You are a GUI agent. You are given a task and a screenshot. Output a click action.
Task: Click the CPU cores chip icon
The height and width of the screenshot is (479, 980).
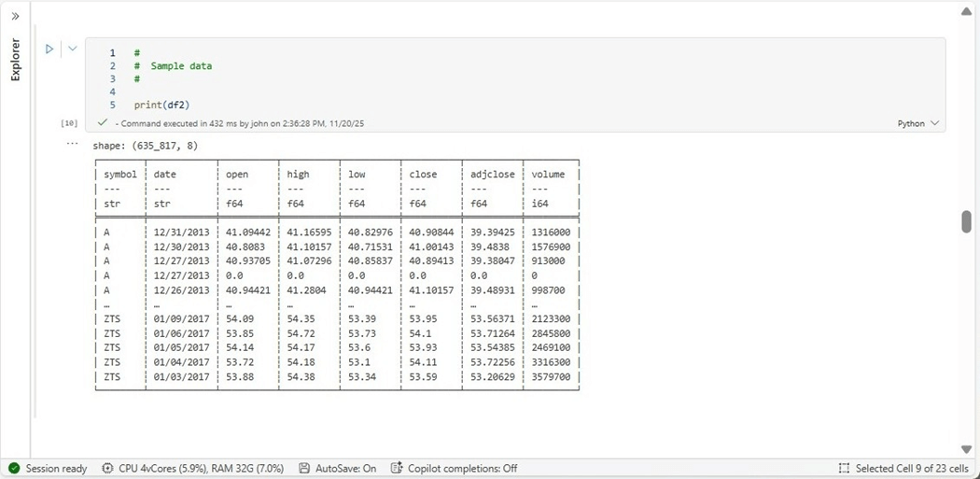[x=107, y=469]
